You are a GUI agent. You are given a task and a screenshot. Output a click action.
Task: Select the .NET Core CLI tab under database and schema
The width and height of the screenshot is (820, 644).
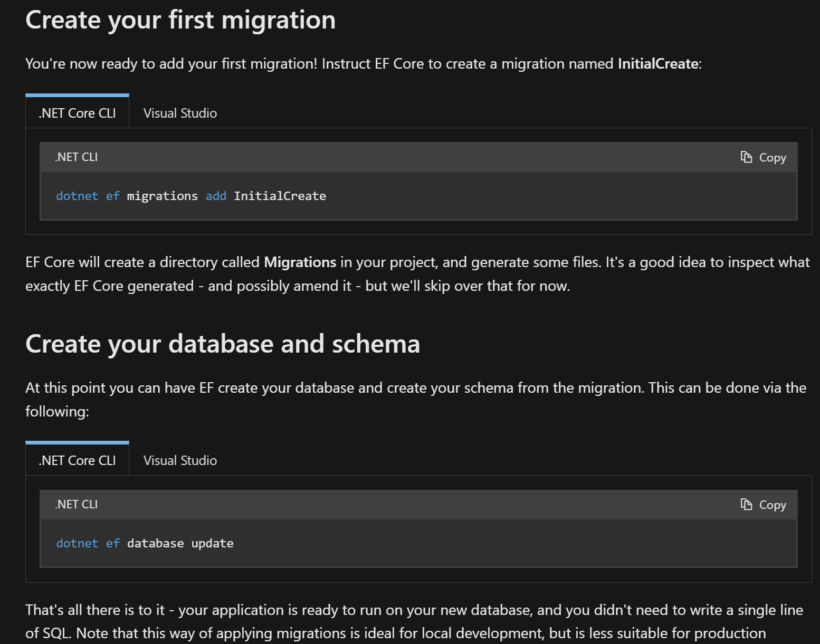[77, 460]
